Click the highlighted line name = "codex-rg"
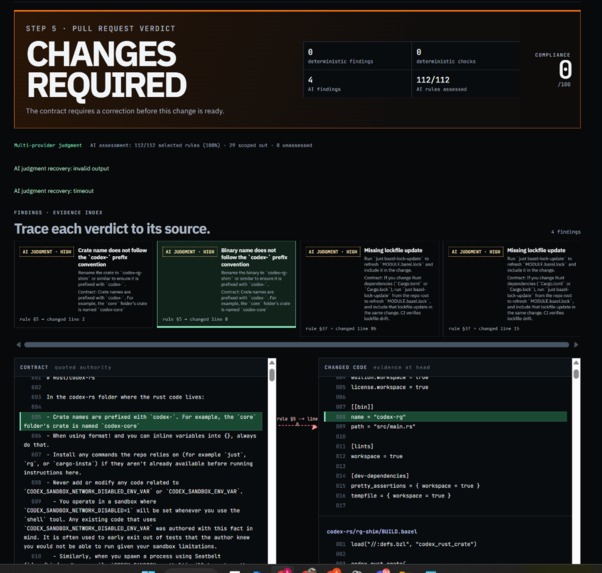The image size is (602, 573). (446, 417)
